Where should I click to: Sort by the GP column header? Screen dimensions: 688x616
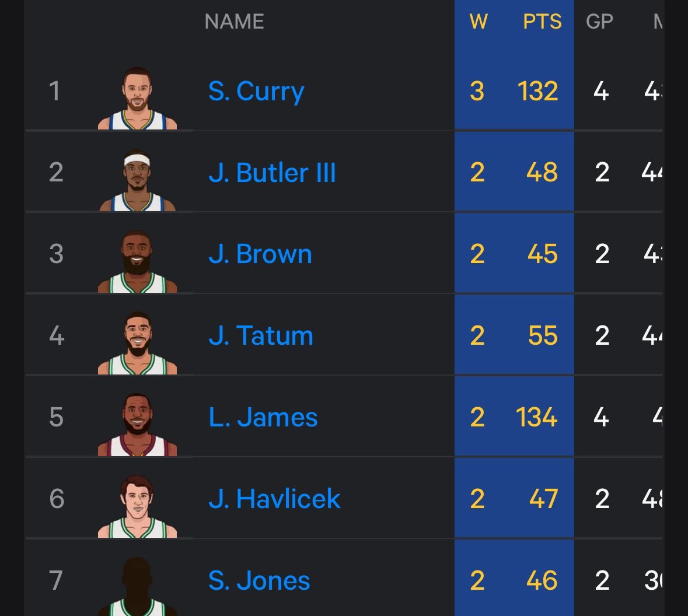click(599, 22)
